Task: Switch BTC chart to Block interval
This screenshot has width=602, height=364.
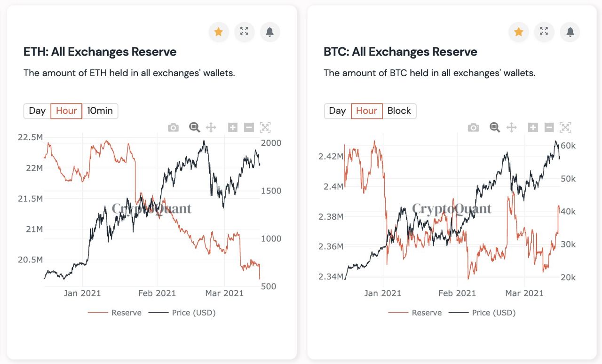Action: pyautogui.click(x=399, y=111)
